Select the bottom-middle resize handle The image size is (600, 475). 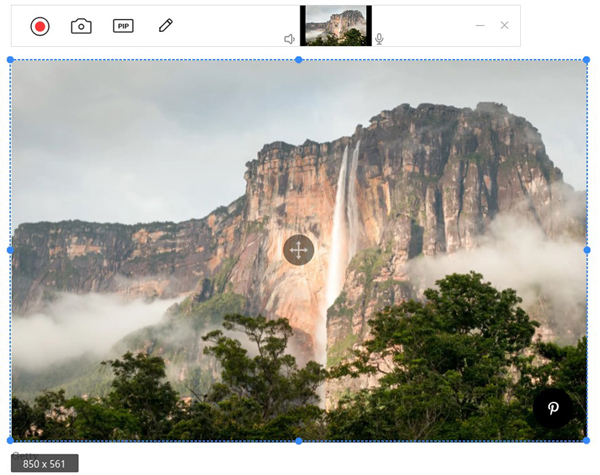298,440
